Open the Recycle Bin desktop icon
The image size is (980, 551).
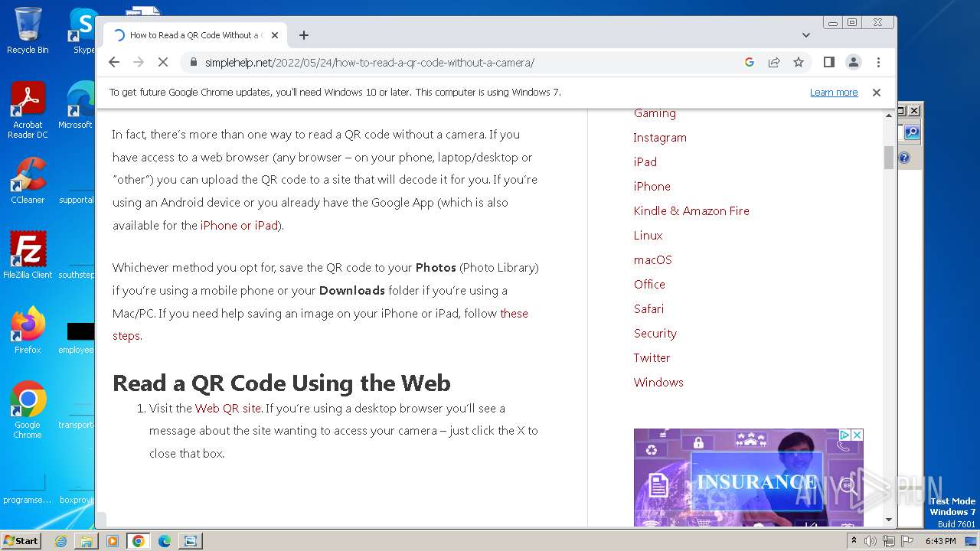coord(28,31)
